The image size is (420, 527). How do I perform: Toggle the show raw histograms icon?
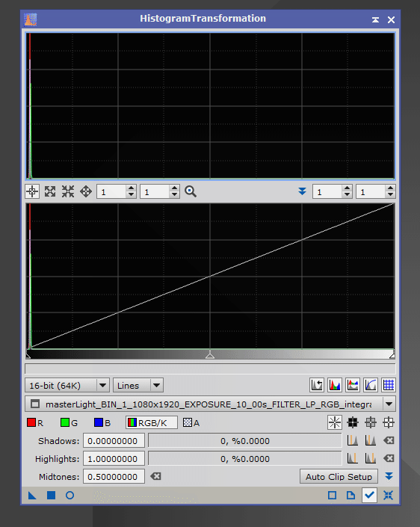coord(335,385)
